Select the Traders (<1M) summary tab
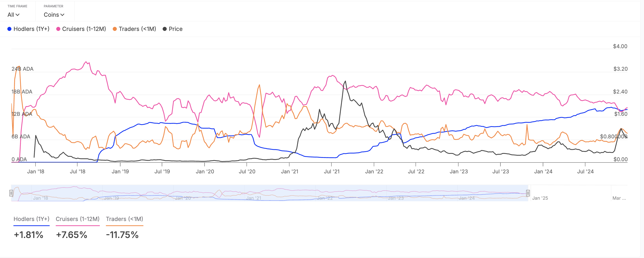Viewport: 644px width, 258px height. (124, 219)
